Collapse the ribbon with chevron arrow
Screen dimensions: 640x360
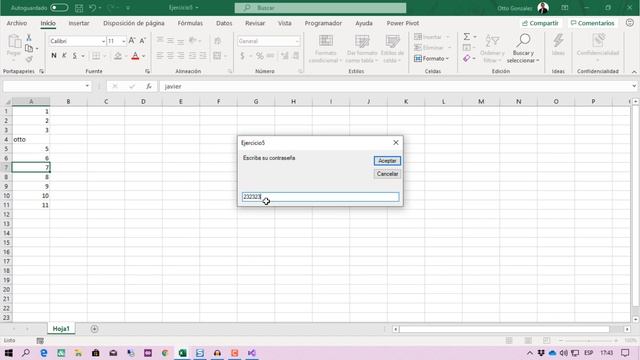634,71
